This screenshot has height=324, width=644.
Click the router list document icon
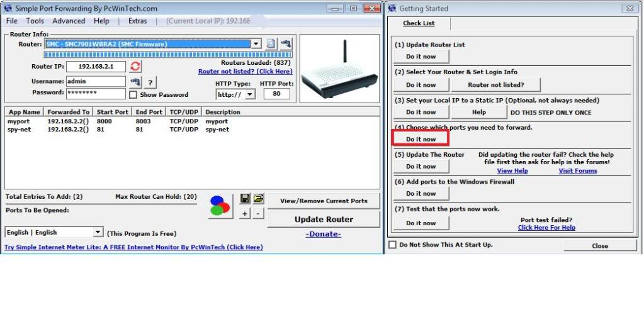(x=271, y=43)
